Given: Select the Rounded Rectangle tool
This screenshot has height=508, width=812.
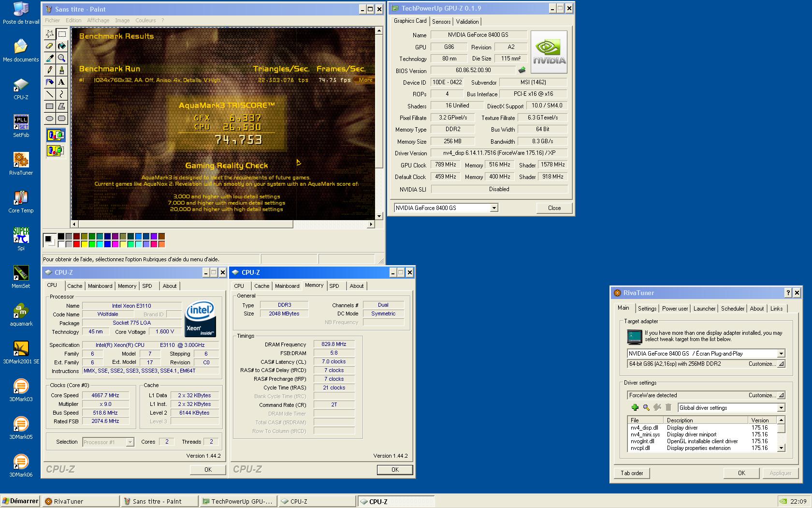Looking at the screenshot, I should (62, 118).
